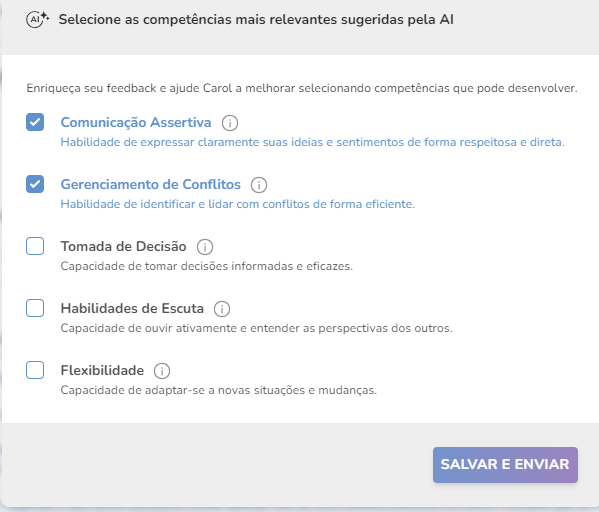Click the AI sparkle icon in header

tap(37, 19)
